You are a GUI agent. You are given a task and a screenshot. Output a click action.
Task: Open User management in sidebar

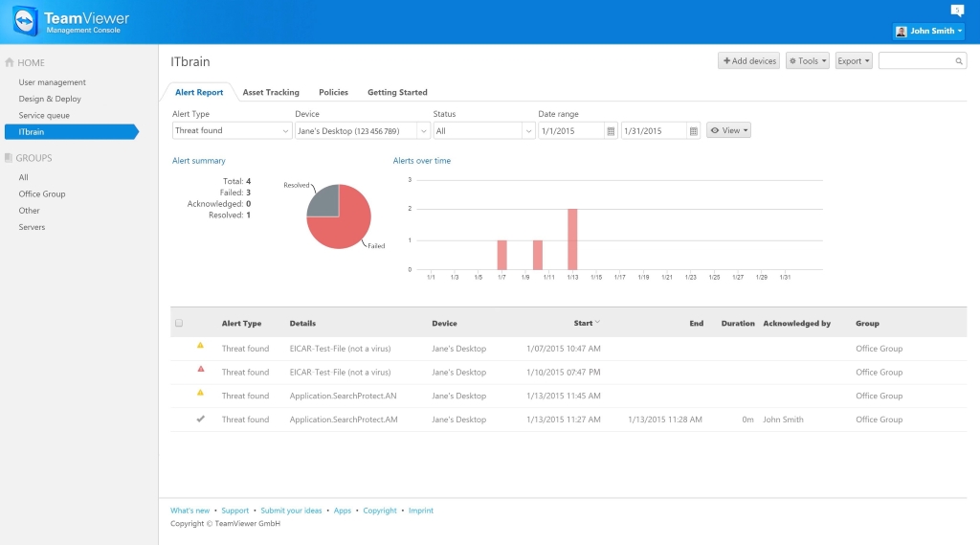point(52,82)
